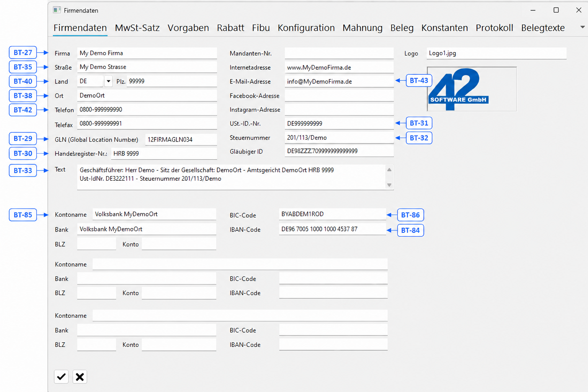
Task: Focus the empty Facebook-Adresse field
Action: 339,95
